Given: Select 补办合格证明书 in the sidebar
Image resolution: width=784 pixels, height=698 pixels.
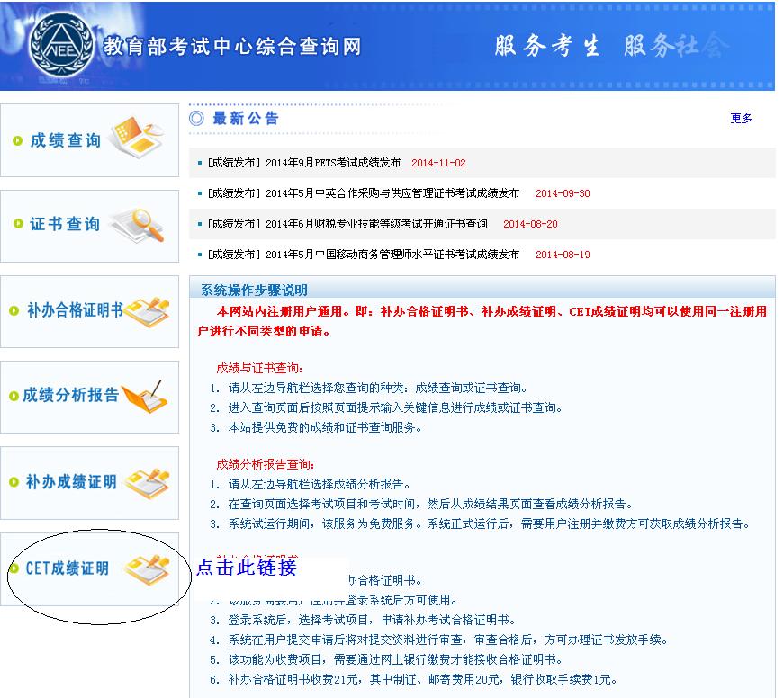Looking at the screenshot, I should 89,311.
